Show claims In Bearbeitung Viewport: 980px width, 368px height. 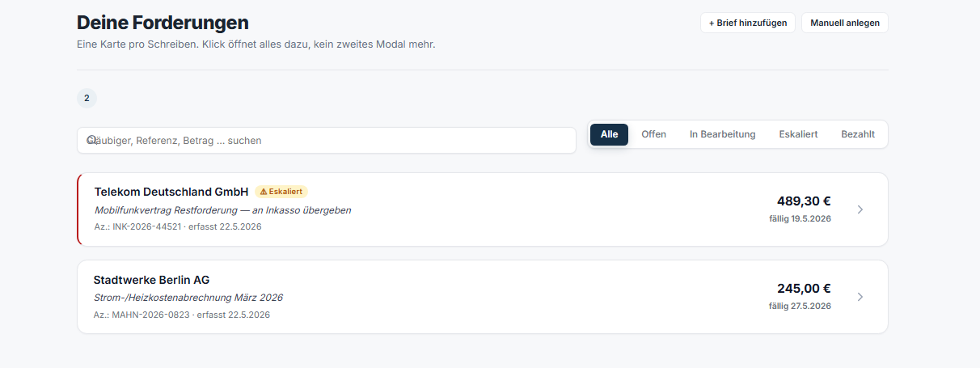[723, 134]
